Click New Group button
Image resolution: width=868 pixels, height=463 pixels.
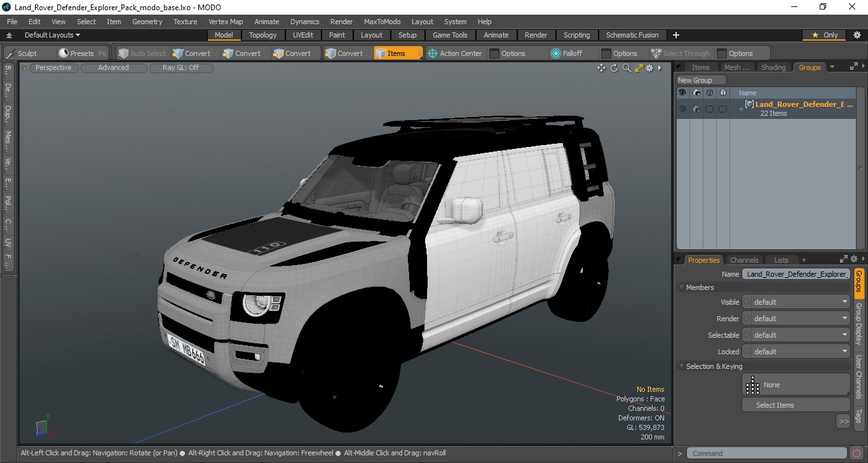(x=701, y=80)
